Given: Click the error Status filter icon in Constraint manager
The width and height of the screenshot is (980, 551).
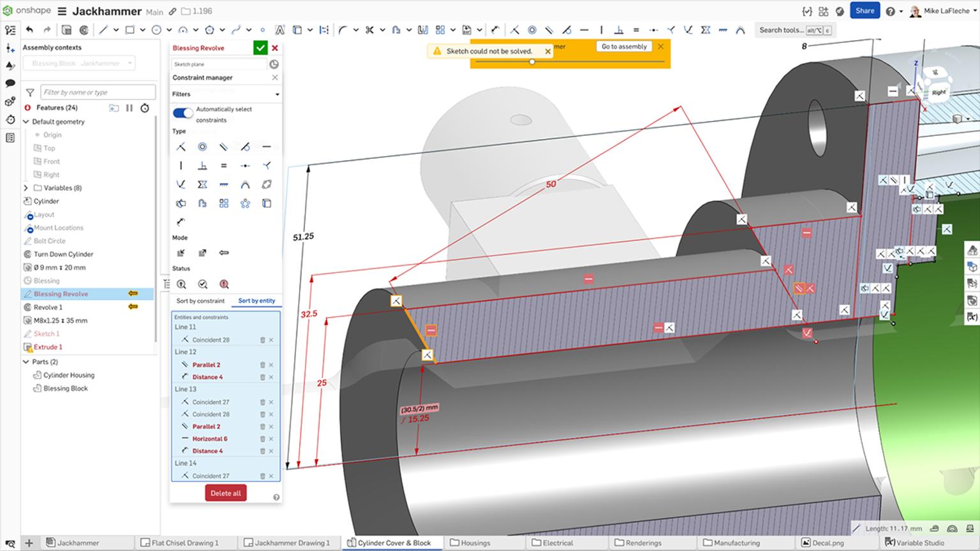Looking at the screenshot, I should [x=223, y=284].
